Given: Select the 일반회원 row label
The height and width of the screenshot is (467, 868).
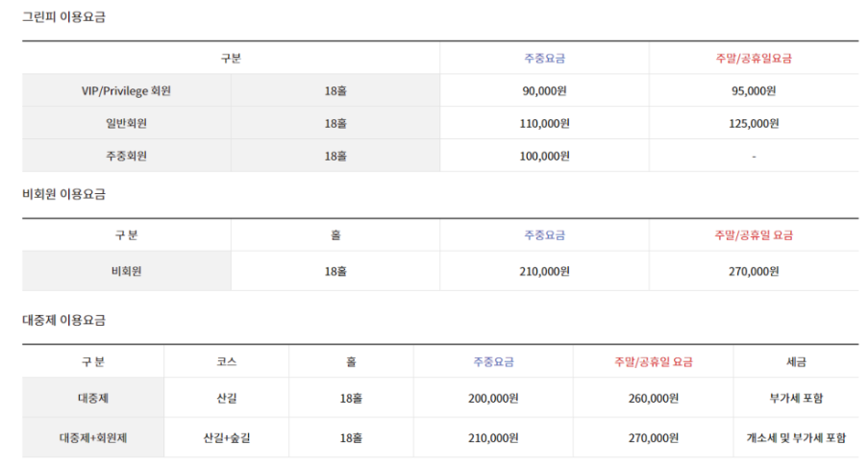Looking at the screenshot, I should coord(127,123).
